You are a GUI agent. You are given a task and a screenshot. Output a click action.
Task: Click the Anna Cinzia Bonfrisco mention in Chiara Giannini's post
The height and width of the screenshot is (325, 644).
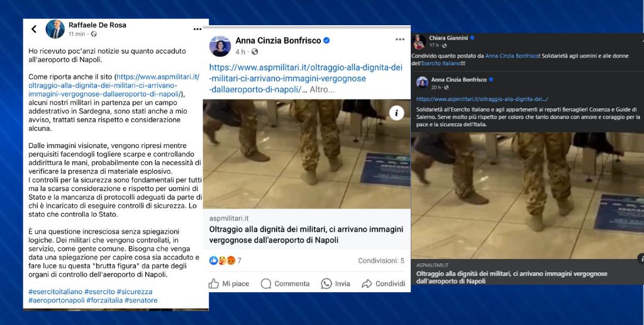pos(511,55)
